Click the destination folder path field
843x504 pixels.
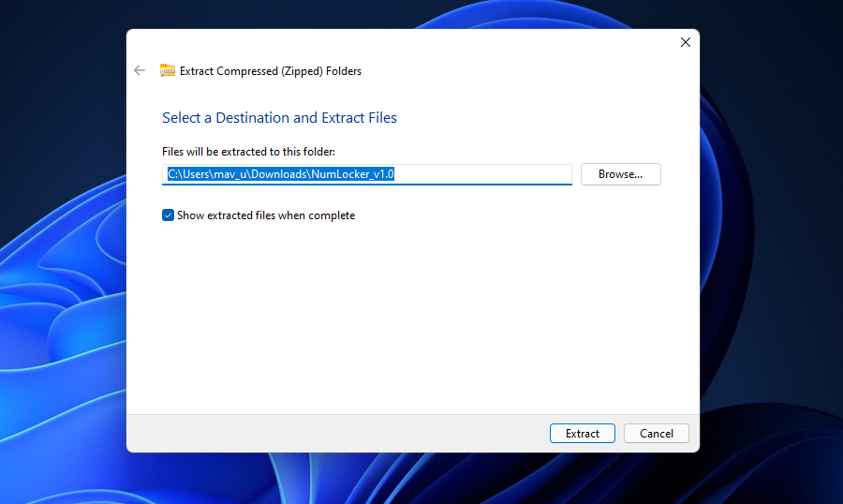pos(366,174)
